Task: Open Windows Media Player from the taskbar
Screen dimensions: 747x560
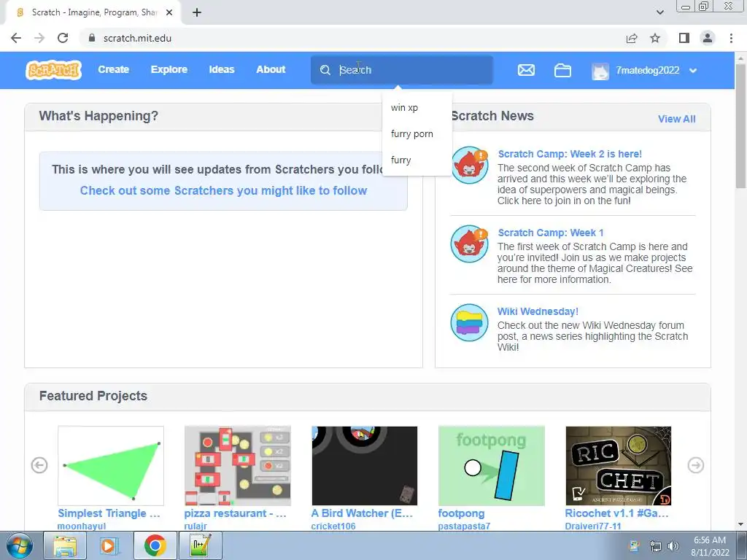Action: coord(109,545)
